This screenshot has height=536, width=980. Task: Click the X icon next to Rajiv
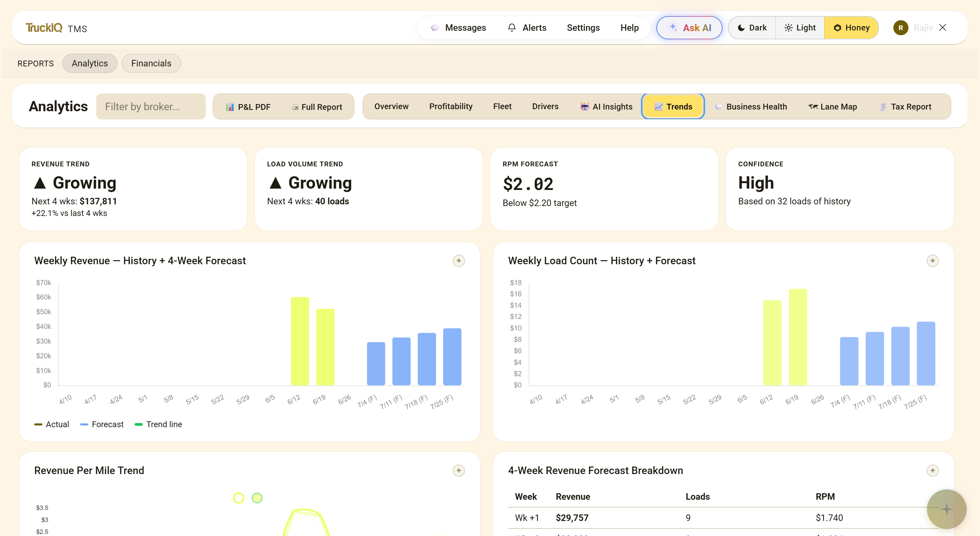[x=942, y=28]
